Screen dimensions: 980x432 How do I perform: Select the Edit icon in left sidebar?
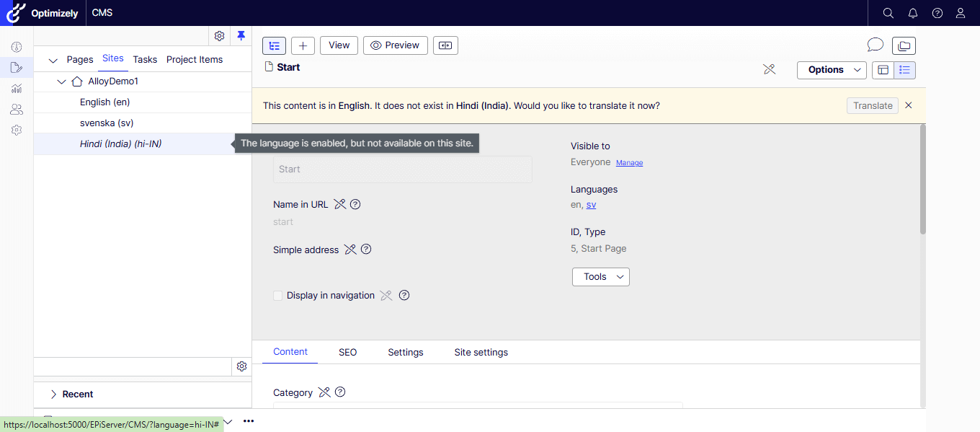pyautogui.click(x=16, y=67)
